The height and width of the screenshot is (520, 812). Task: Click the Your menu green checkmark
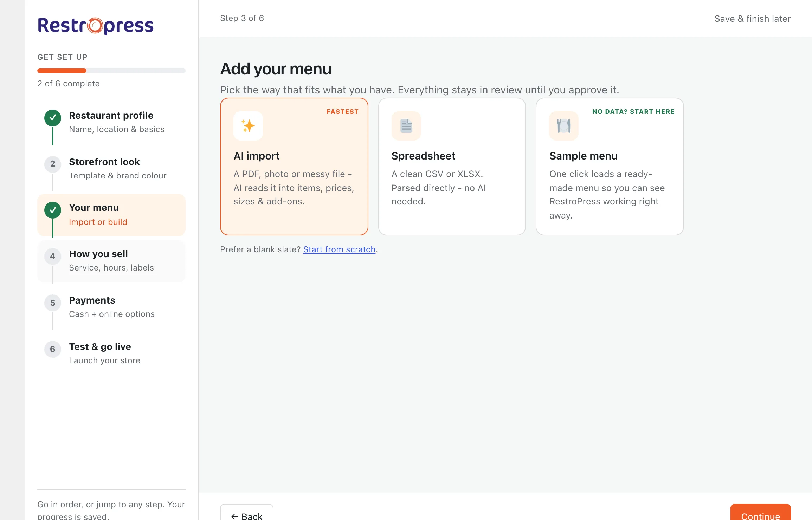click(x=53, y=210)
